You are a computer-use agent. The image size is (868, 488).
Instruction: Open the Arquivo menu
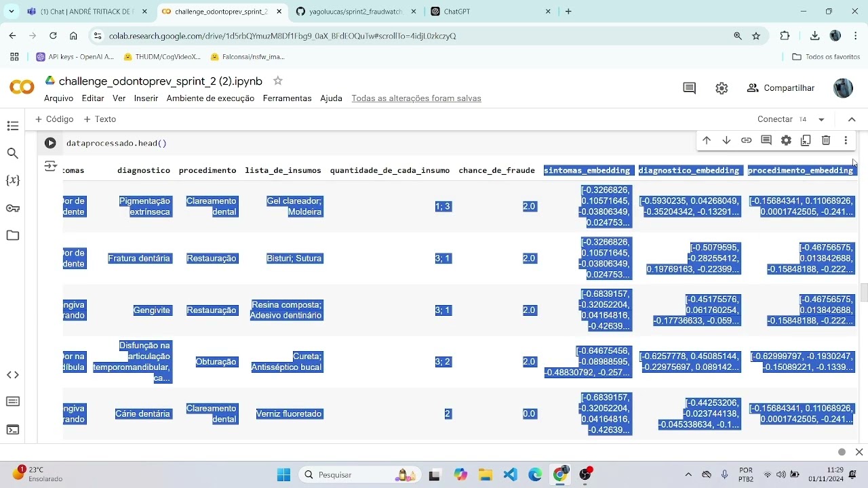58,98
